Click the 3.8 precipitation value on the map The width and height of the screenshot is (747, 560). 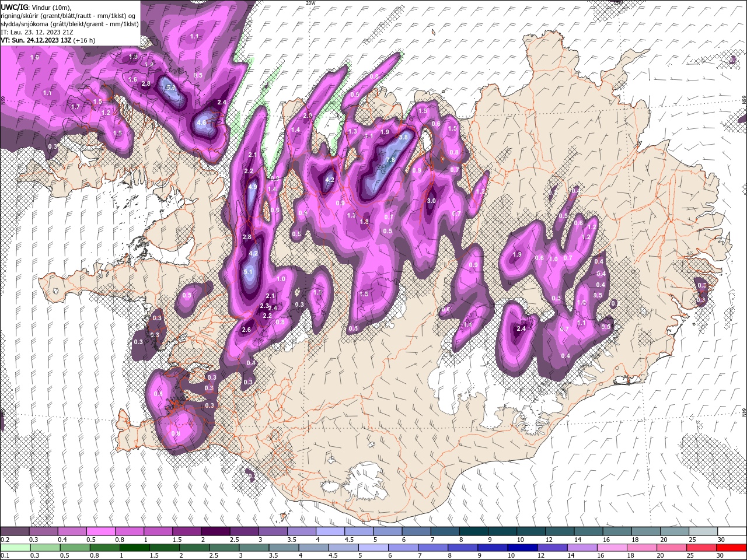403,137
